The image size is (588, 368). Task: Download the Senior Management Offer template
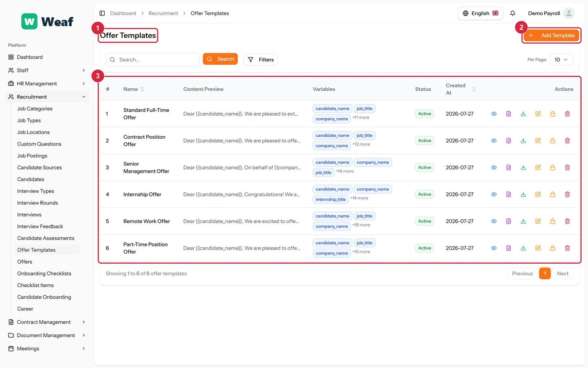point(523,168)
